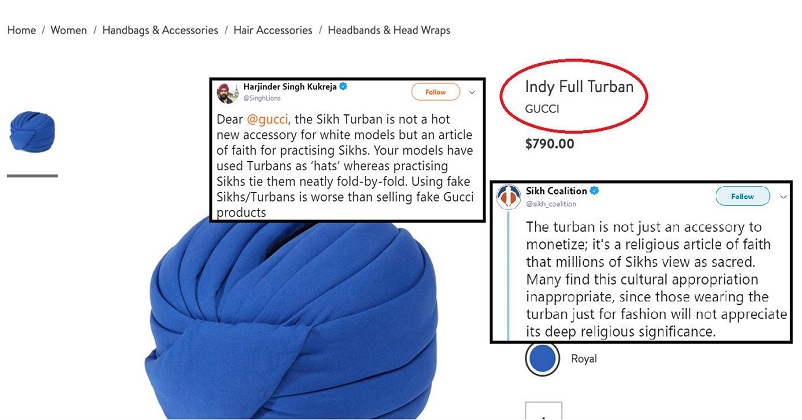The width and height of the screenshot is (802, 420).
Task: Navigate to Hair Accessories breadcrumb
Action: 273,30
